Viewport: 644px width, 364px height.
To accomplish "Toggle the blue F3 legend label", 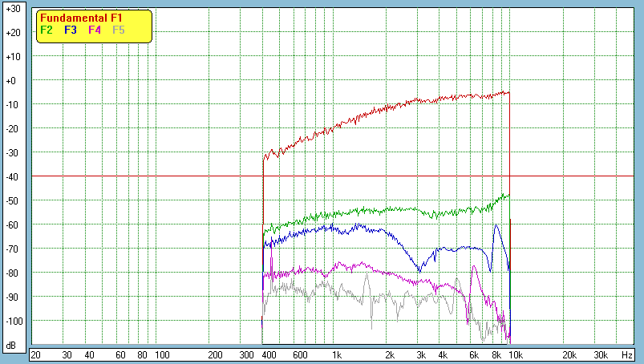I will coord(71,30).
